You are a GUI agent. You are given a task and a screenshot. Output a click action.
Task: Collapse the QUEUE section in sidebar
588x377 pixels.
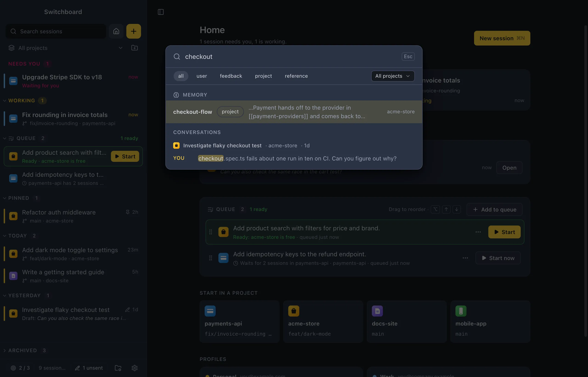pos(5,138)
